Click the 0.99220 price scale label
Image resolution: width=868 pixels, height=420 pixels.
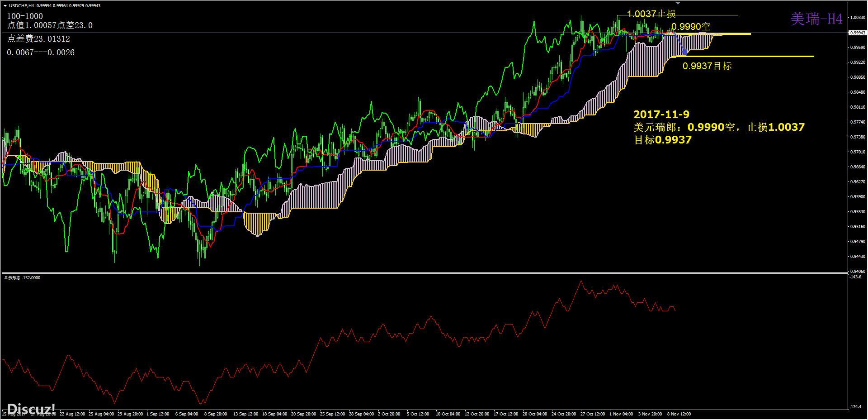pos(858,62)
